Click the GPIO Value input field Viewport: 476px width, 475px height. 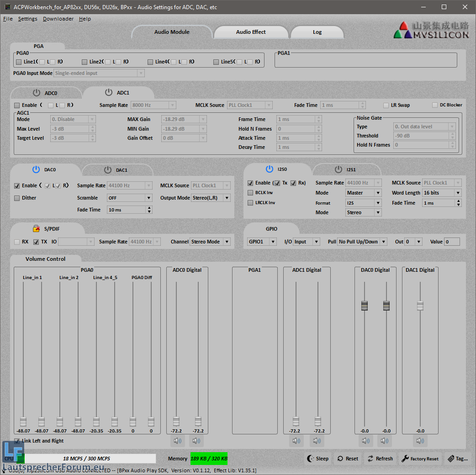coord(452,242)
